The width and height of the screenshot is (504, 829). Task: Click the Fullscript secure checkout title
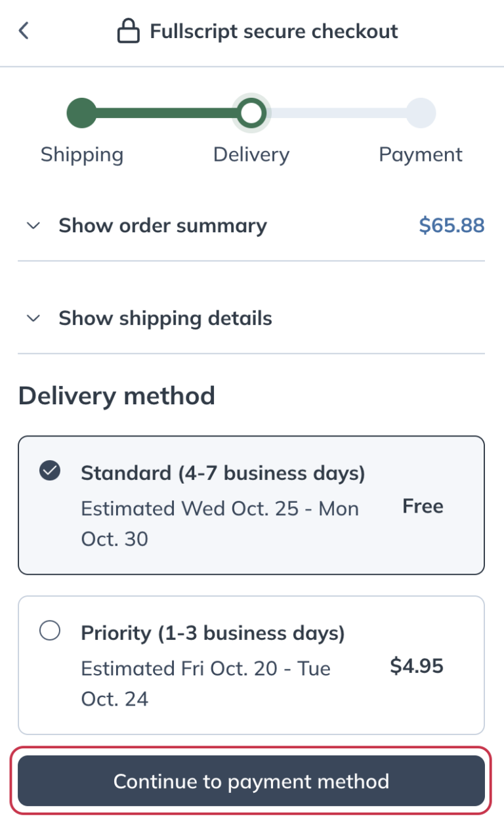(x=274, y=30)
